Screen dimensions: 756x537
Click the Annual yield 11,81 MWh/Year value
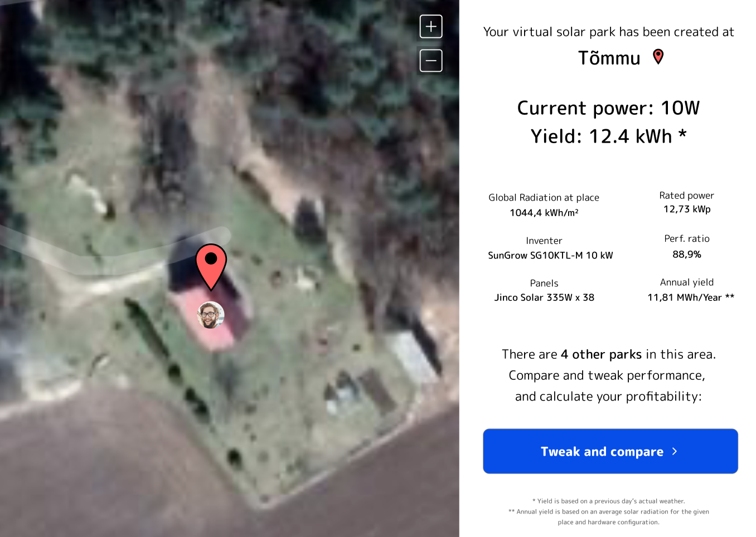691,297
